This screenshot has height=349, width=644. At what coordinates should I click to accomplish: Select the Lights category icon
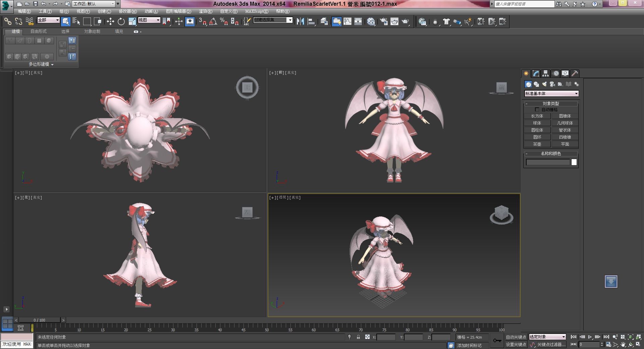click(544, 84)
